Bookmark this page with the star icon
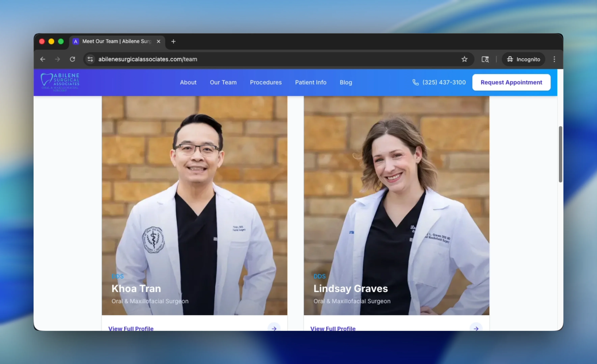The width and height of the screenshot is (597, 364). (x=464, y=59)
